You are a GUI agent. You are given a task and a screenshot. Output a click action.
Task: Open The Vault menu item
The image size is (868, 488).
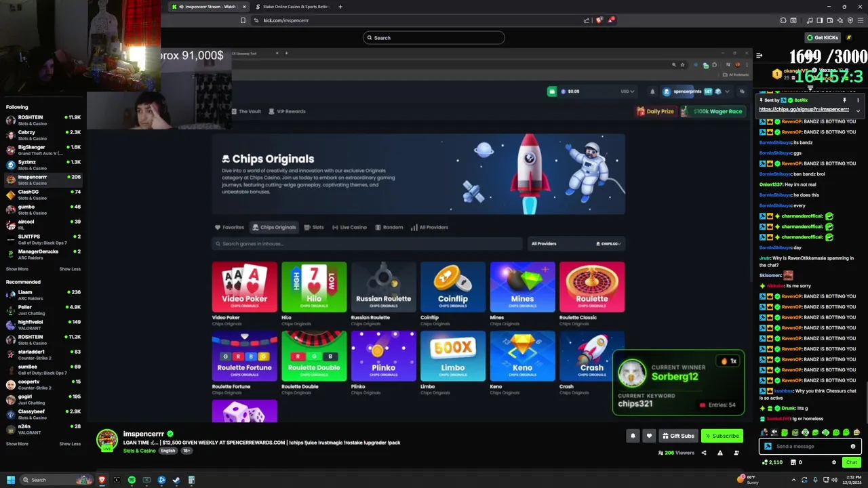[246, 111]
